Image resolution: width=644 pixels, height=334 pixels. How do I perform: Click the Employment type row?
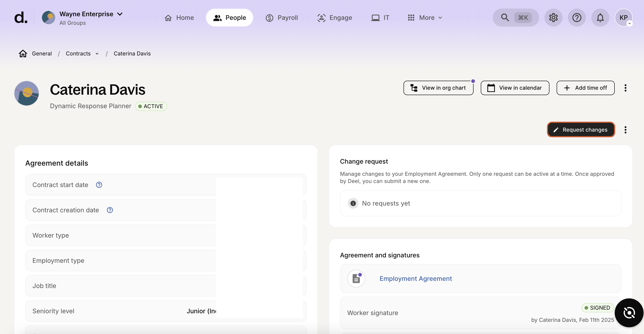coord(166,261)
